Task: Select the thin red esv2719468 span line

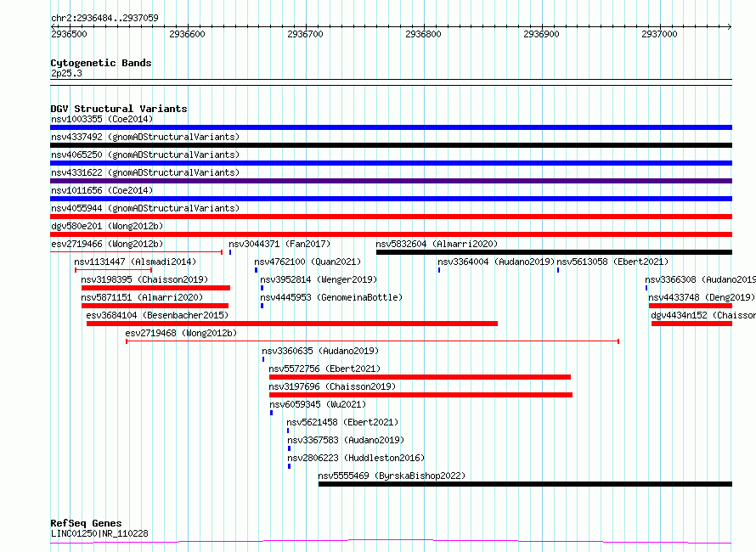Action: pos(372,341)
